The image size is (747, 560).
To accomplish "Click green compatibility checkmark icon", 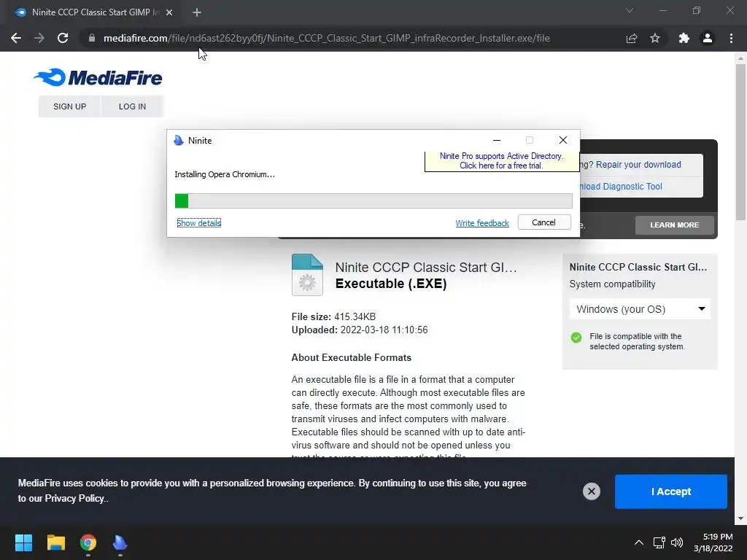I will (x=576, y=338).
